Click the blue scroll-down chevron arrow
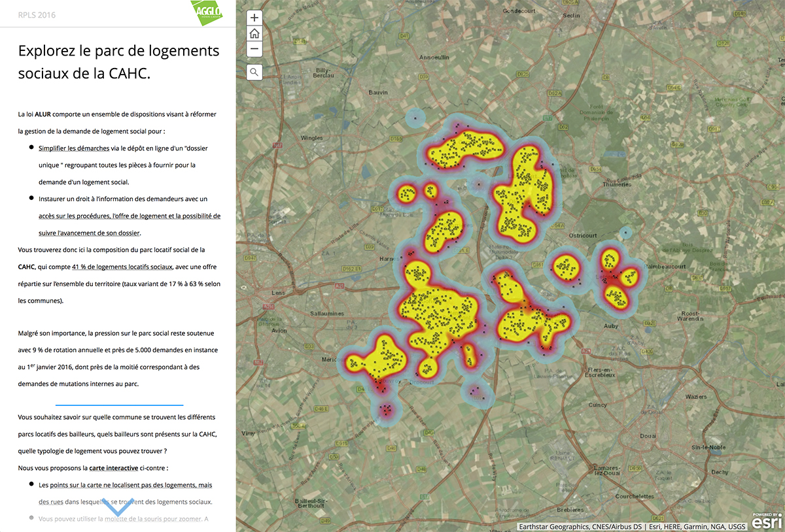This screenshot has width=785, height=532. (119, 508)
